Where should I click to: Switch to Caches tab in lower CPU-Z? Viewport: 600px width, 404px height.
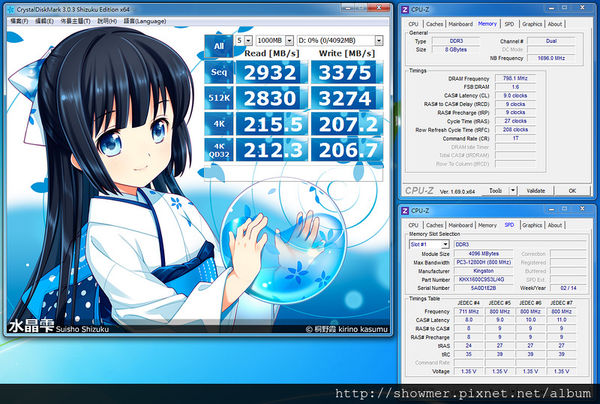pyautogui.click(x=434, y=225)
